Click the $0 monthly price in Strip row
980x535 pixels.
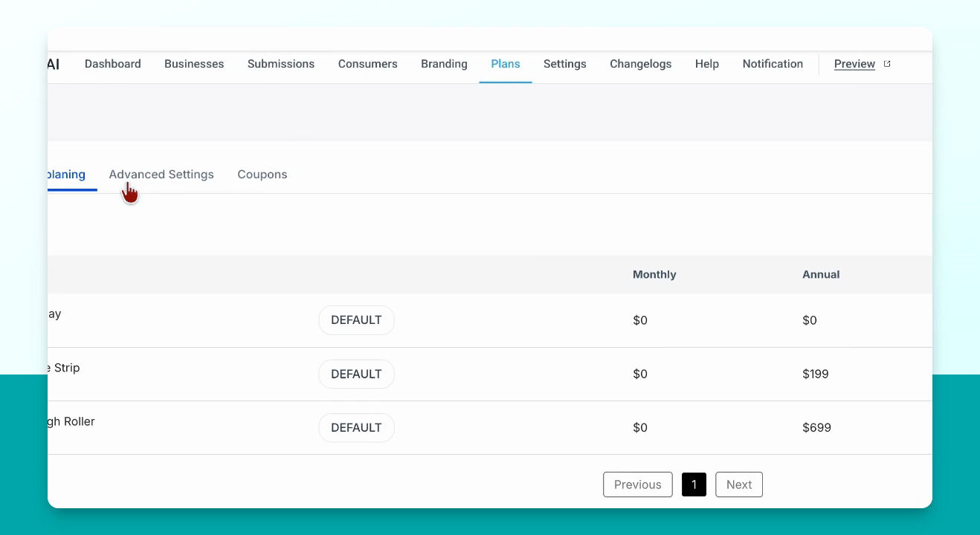[640, 374]
